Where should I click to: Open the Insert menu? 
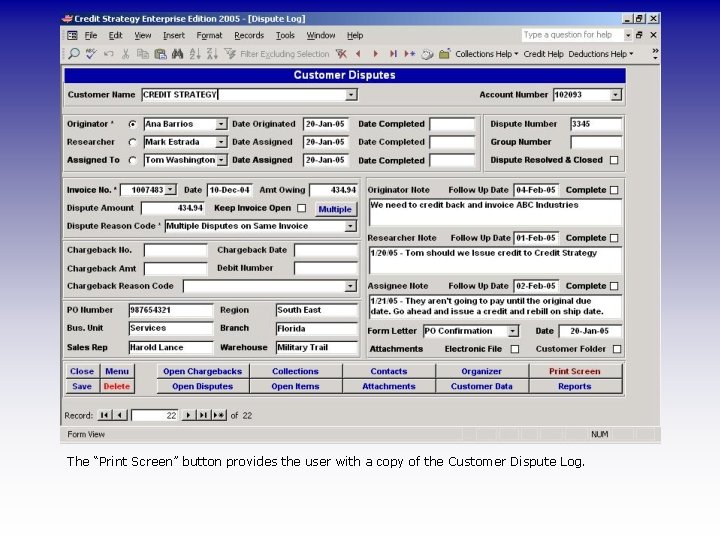174,35
